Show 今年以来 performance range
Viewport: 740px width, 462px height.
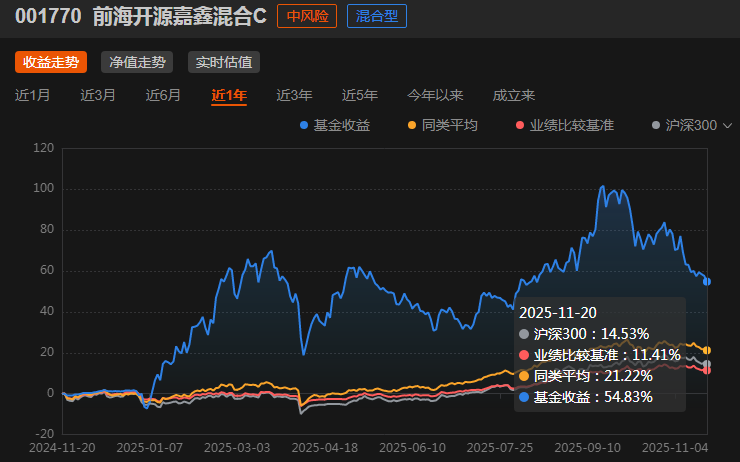[435, 96]
